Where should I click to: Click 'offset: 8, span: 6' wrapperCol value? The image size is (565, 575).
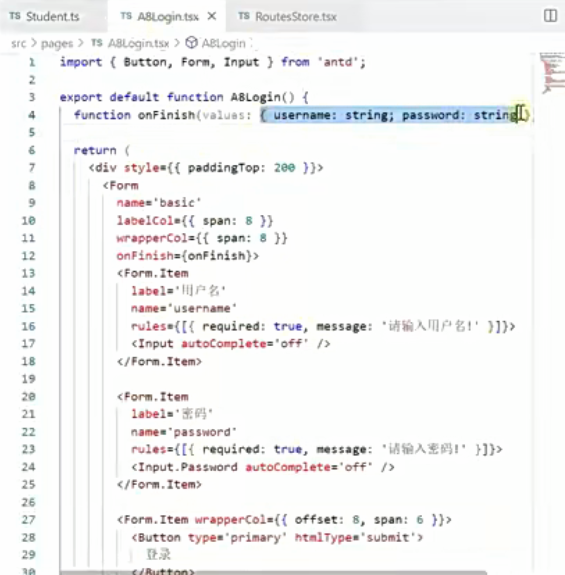[359, 520]
